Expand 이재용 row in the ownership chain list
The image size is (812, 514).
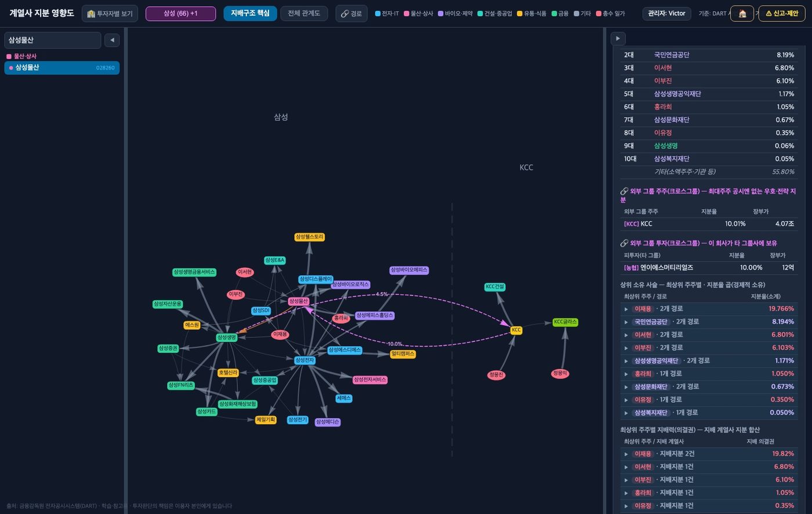click(x=709, y=309)
